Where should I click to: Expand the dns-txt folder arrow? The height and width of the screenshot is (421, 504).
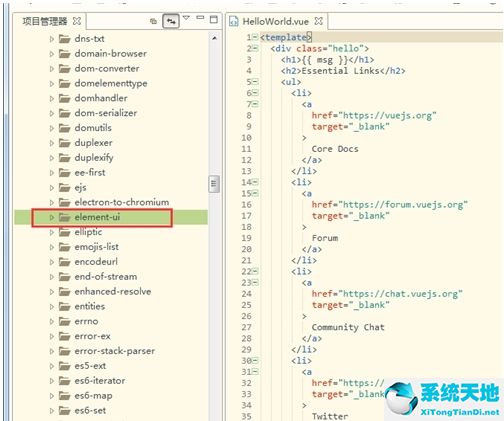click(52, 39)
